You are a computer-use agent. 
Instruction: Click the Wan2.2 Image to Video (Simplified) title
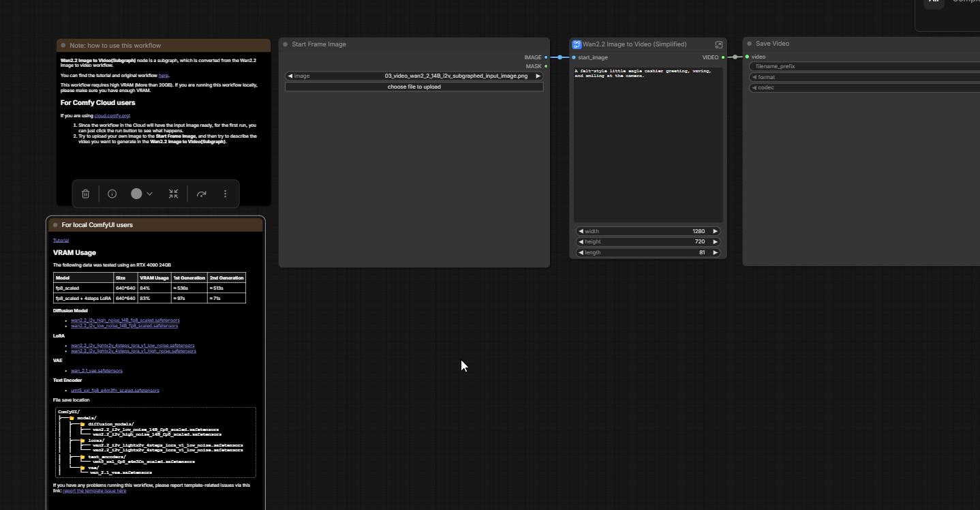point(634,44)
